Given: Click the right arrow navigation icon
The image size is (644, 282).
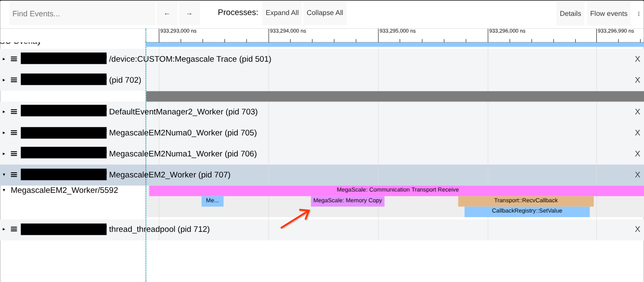Looking at the screenshot, I should tap(189, 13).
